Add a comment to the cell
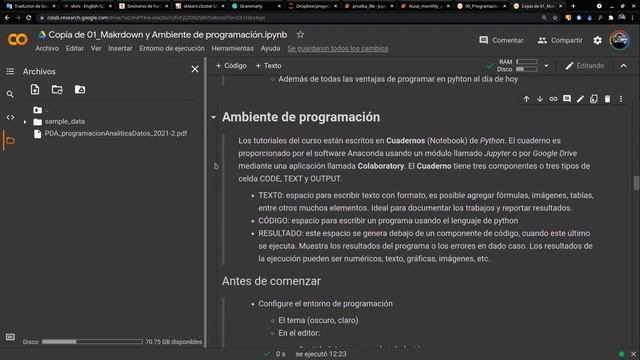Screen dimensions: 640x360 (567, 99)
